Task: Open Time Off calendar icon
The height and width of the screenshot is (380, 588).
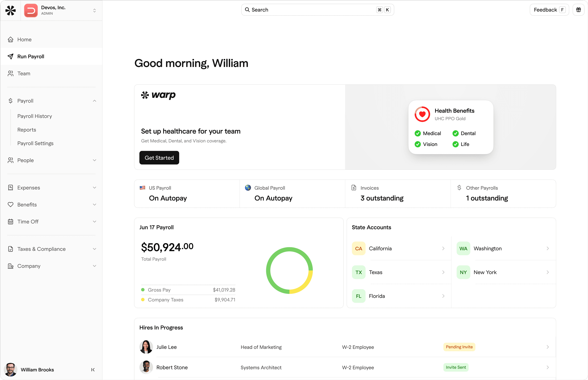Action: (11, 222)
